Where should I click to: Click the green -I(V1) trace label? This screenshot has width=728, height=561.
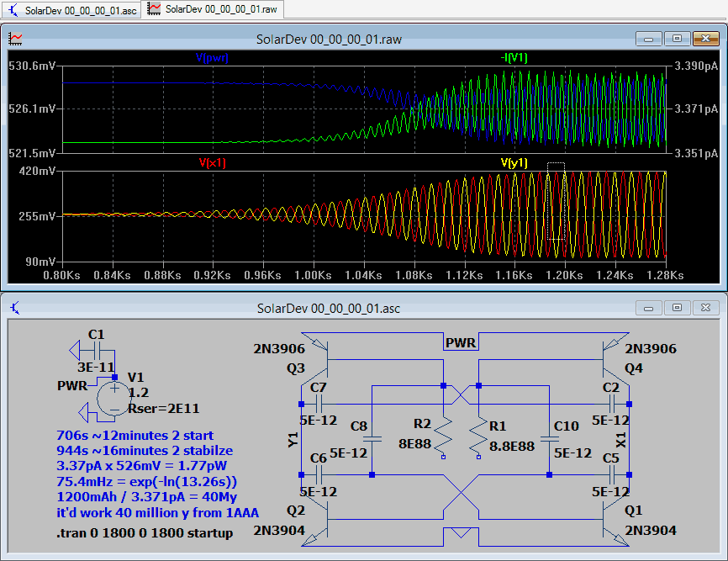[x=512, y=58]
